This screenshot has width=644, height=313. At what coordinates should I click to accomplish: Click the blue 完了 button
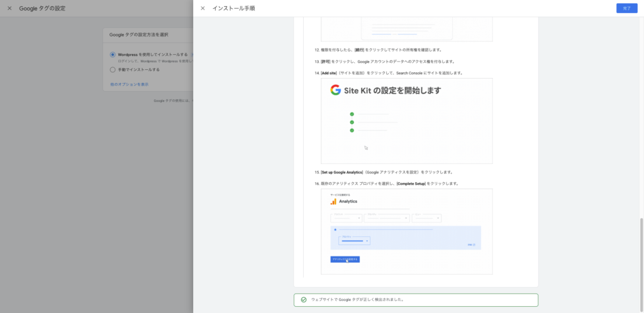[x=627, y=8]
